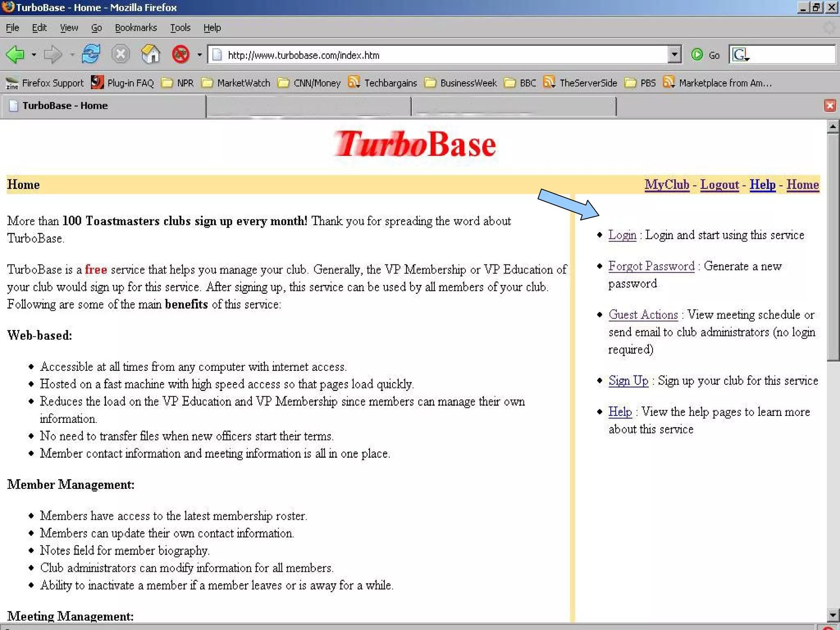This screenshot has width=840, height=630.
Task: Click the scrollbar down arrow
Action: pyautogui.click(x=833, y=615)
